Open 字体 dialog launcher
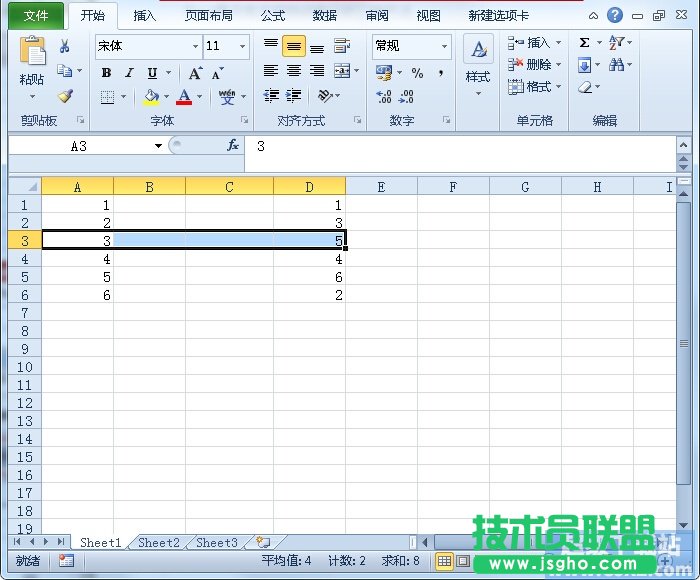 tap(244, 120)
